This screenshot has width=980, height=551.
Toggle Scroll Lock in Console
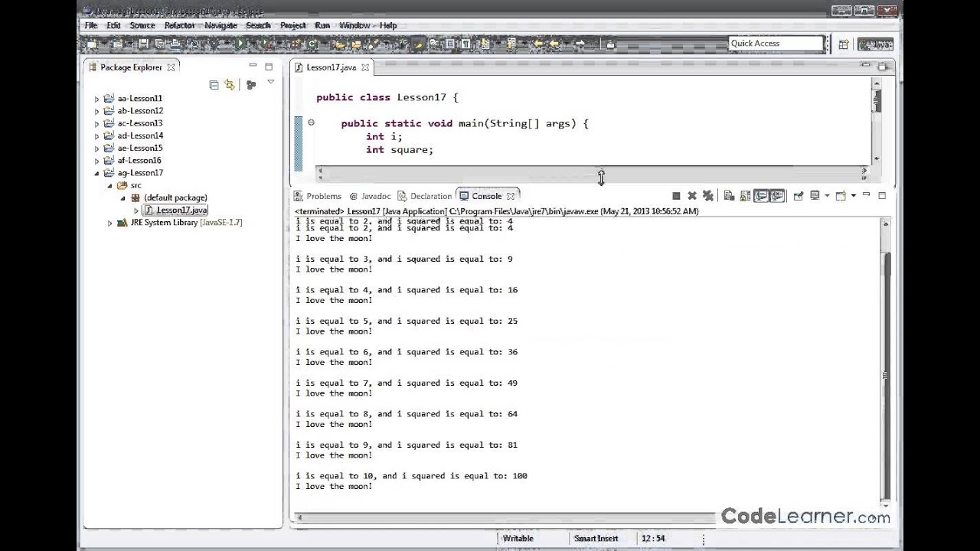tap(745, 196)
